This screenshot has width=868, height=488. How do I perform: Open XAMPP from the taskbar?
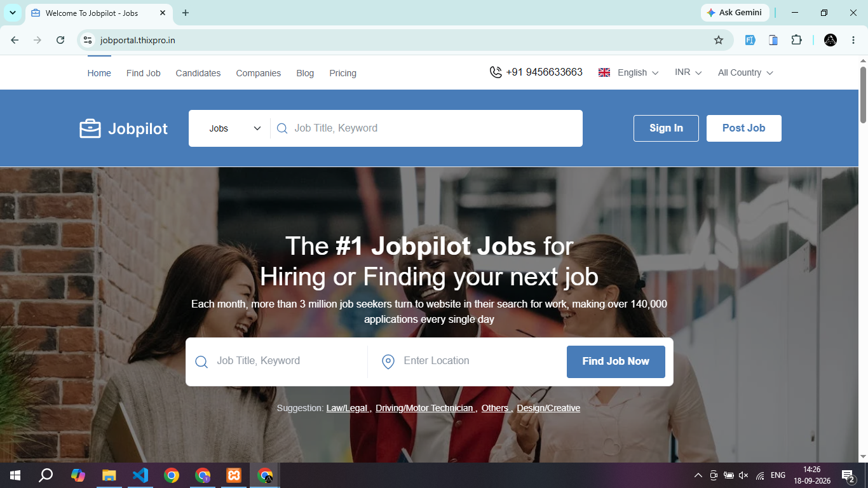coord(234,475)
